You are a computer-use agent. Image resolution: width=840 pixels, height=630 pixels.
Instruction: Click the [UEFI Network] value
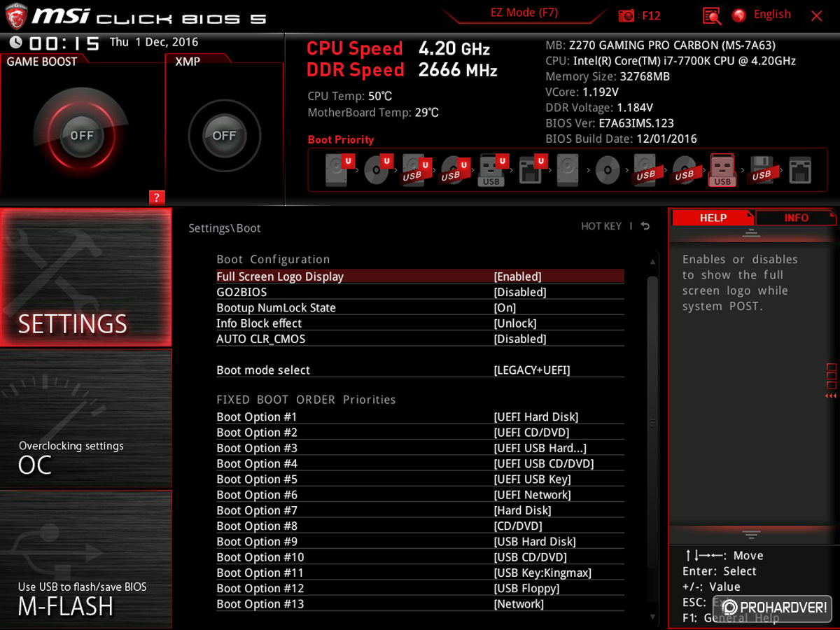(x=533, y=495)
